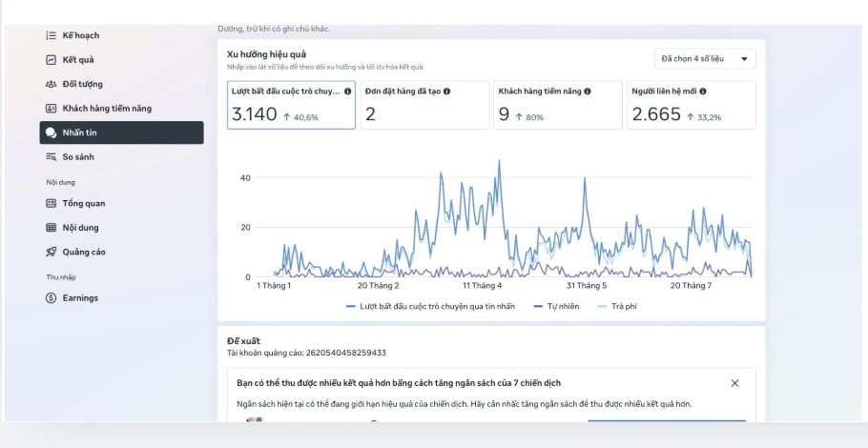Click the Kế hoạch list icon
Viewport: 868px width, 448px height.
click(51, 35)
